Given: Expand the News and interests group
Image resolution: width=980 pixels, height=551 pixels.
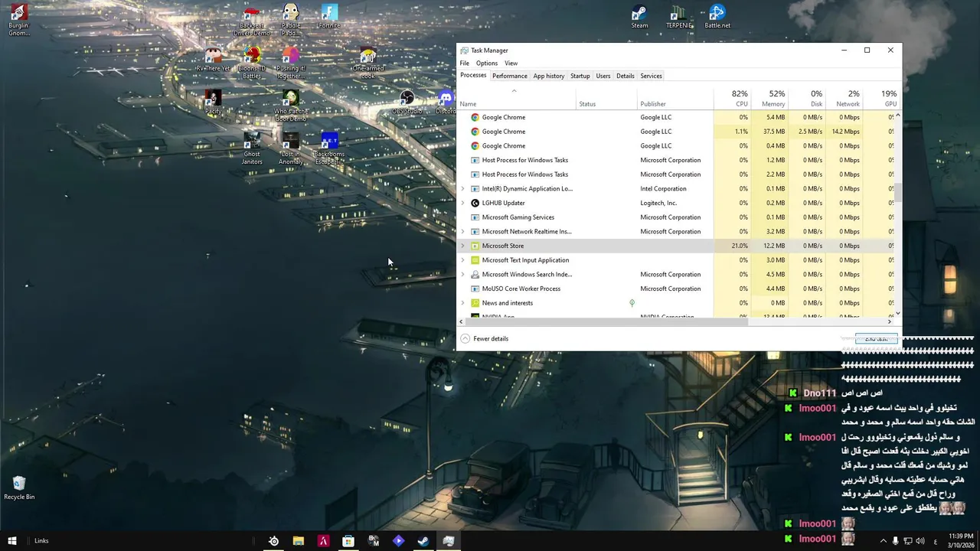Looking at the screenshot, I should [x=462, y=303].
